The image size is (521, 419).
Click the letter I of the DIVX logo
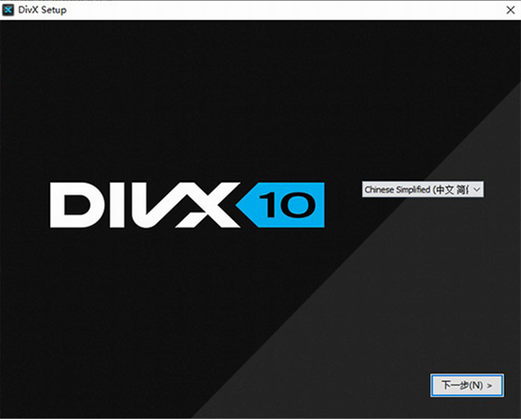pos(117,205)
